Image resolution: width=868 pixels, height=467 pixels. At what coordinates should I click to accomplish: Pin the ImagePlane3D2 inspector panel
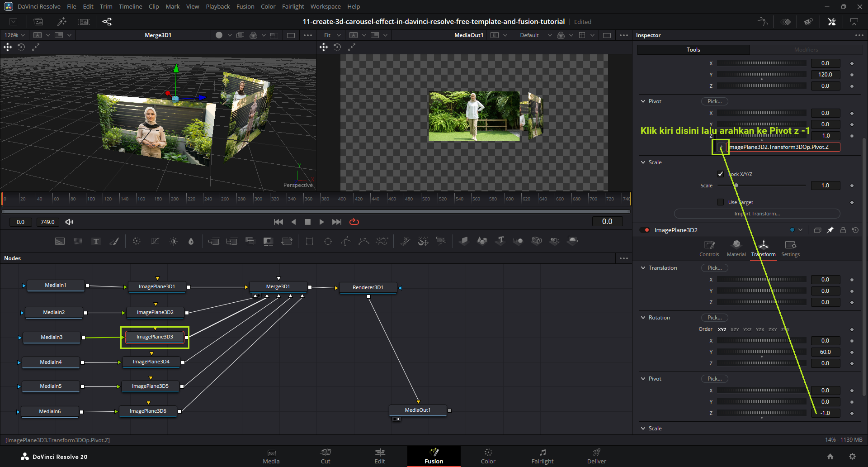click(x=830, y=230)
